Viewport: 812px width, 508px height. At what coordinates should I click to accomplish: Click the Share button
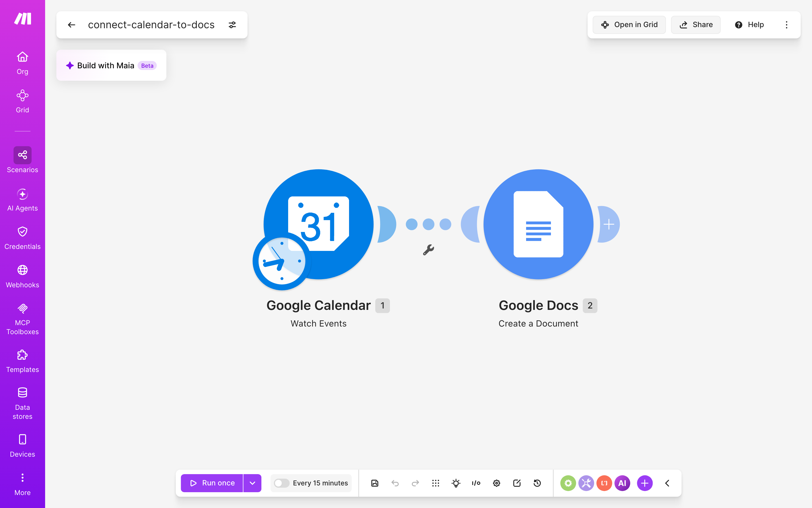(696, 25)
